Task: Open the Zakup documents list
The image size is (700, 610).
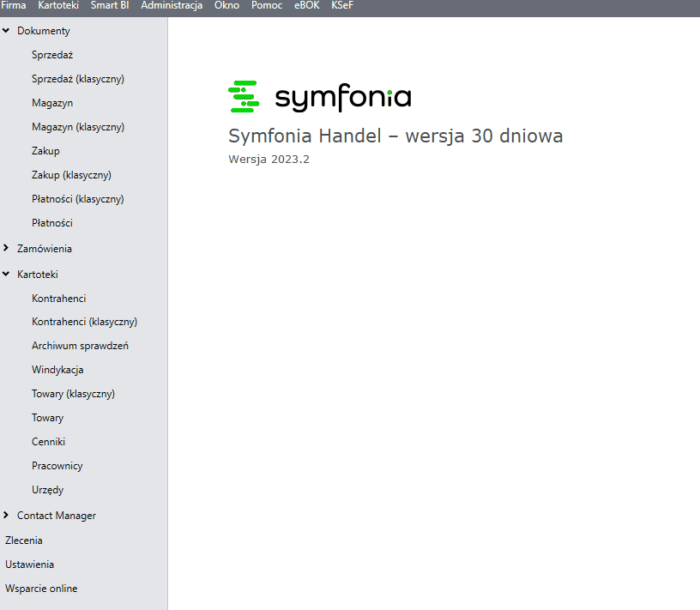Action: pyautogui.click(x=45, y=151)
